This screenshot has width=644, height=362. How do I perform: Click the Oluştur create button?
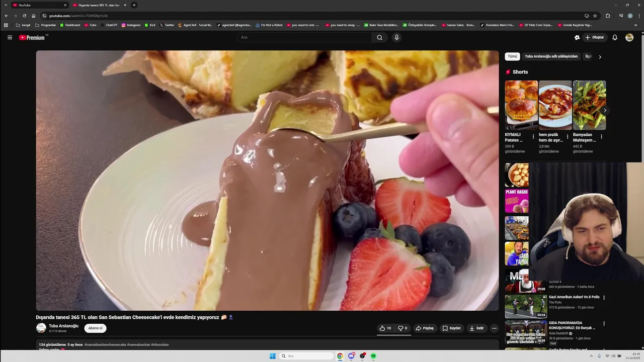pyautogui.click(x=594, y=37)
